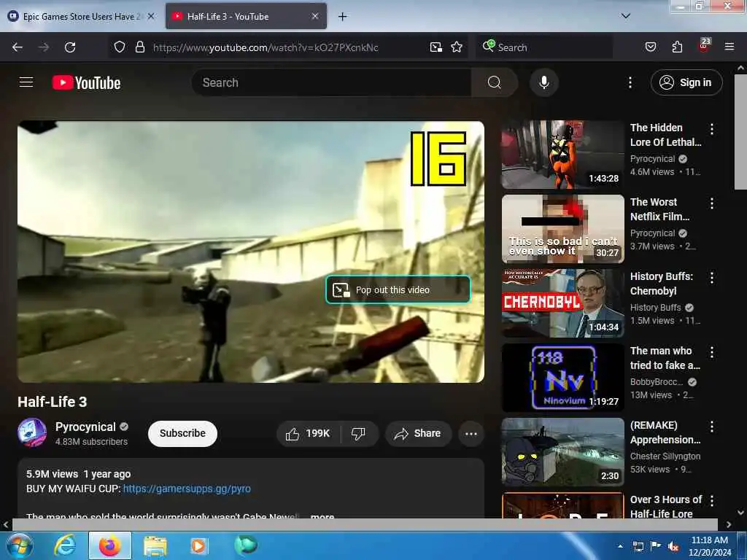This screenshot has height=560, width=747.
Task: Click the address bar URL
Action: point(266,47)
